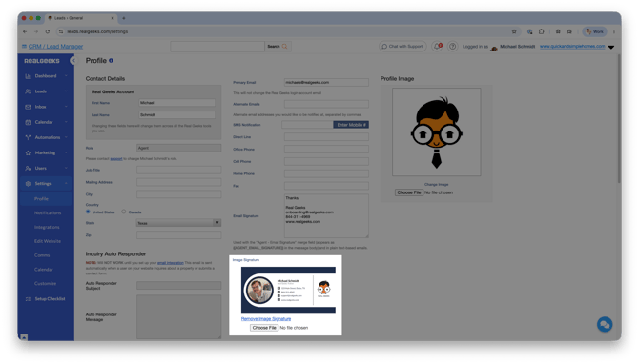Click the image signature thumbnail

point(288,290)
